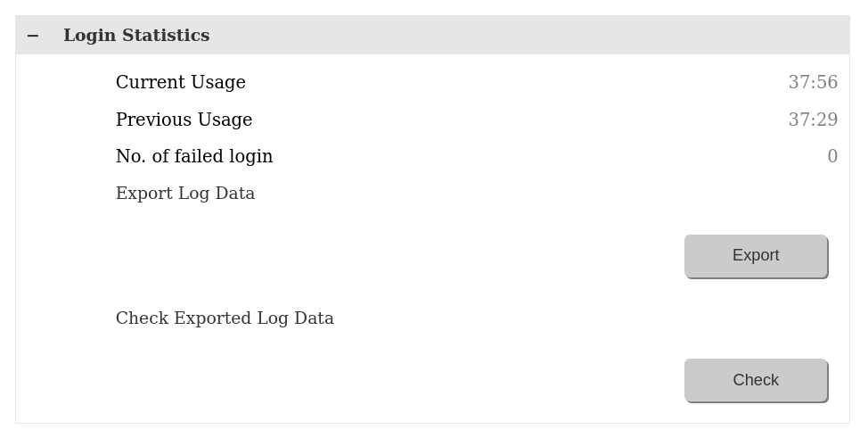Click the Login Statistics header title
This screenshot has width=868, height=438.
(x=136, y=36)
